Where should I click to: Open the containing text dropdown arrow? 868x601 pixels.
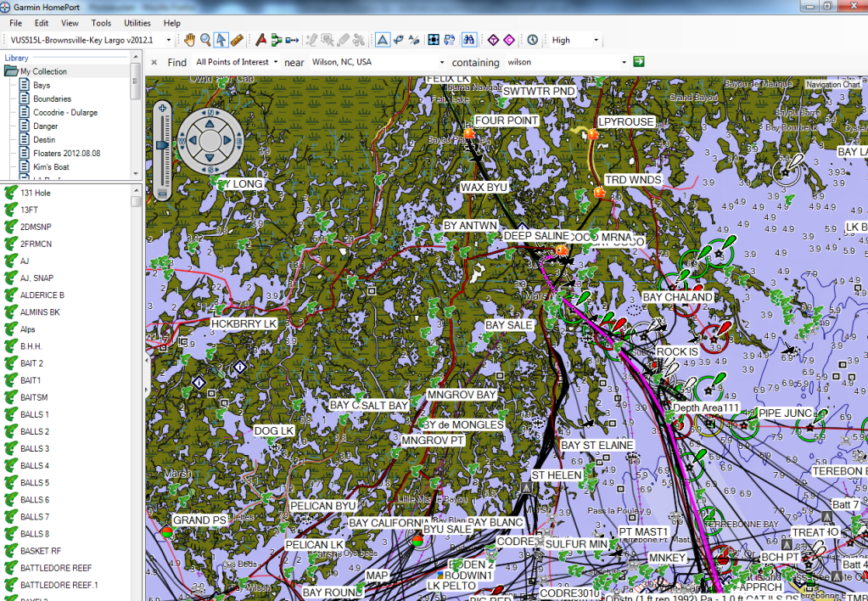(624, 62)
